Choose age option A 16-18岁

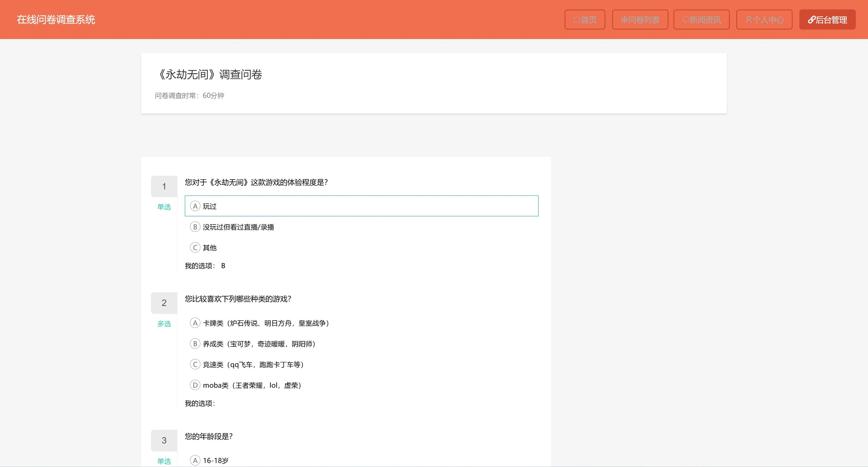(215, 461)
